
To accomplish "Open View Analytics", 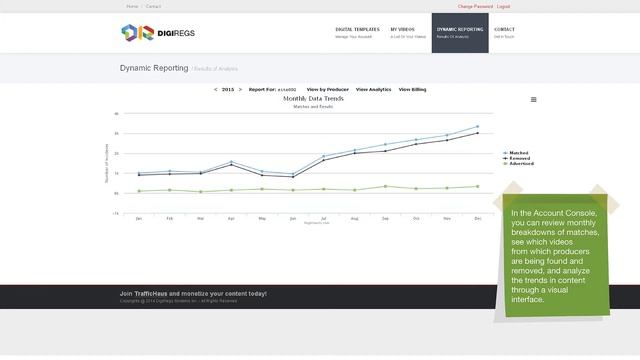I will (373, 89).
